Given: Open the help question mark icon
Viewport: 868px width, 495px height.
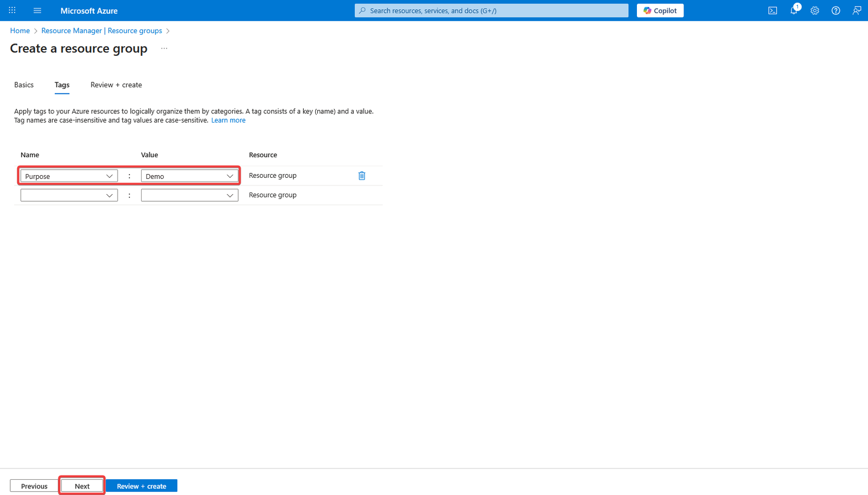Looking at the screenshot, I should coord(836,10).
